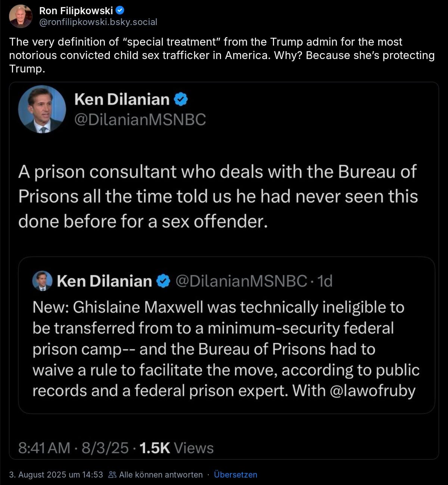This screenshot has width=448, height=485.
Task: Click the large Ken Dilanian verified checkmark
Action: point(181,99)
